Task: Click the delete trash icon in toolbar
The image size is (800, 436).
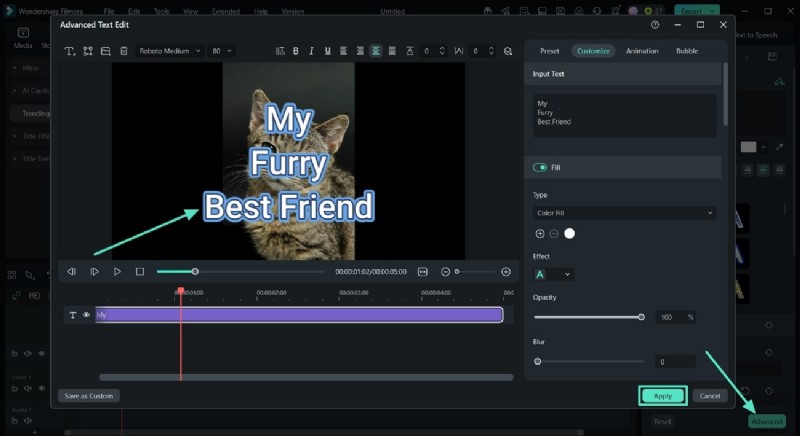Action: point(124,51)
